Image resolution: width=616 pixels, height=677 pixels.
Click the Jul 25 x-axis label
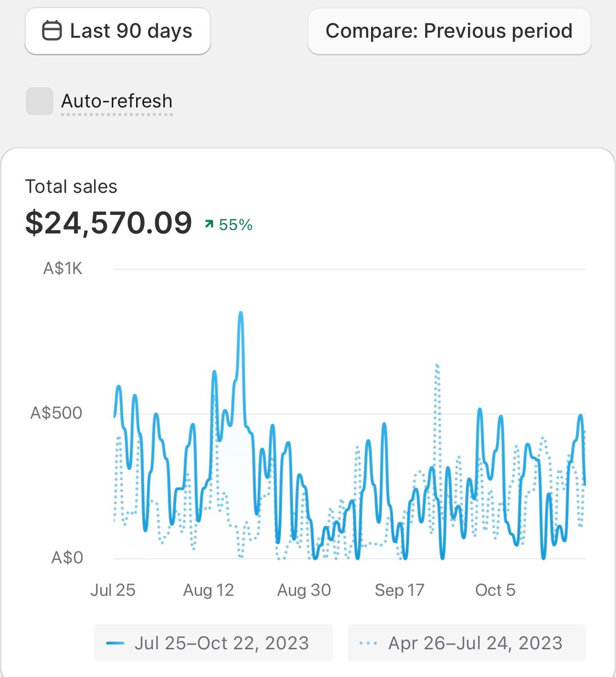[x=113, y=590]
